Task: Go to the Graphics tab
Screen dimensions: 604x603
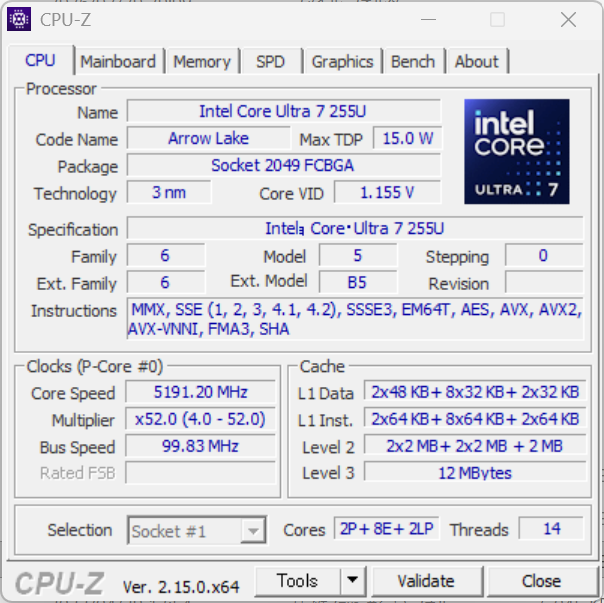Action: tap(342, 61)
